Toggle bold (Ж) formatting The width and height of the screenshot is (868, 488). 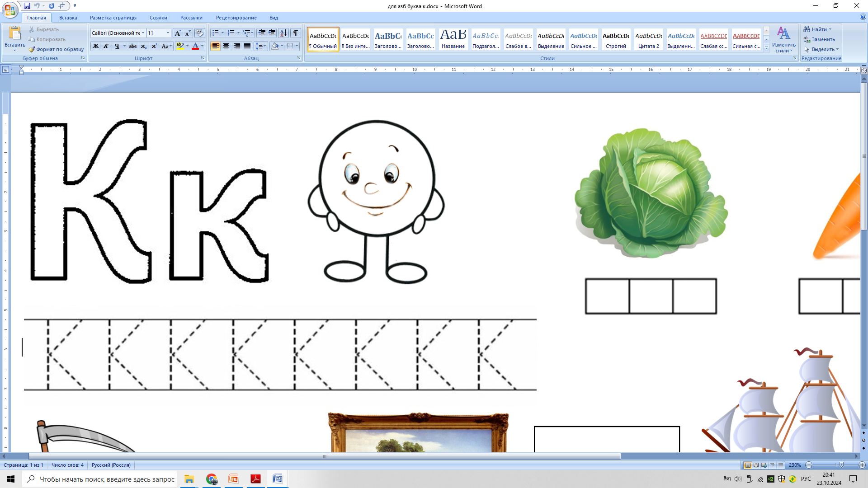pos(96,46)
